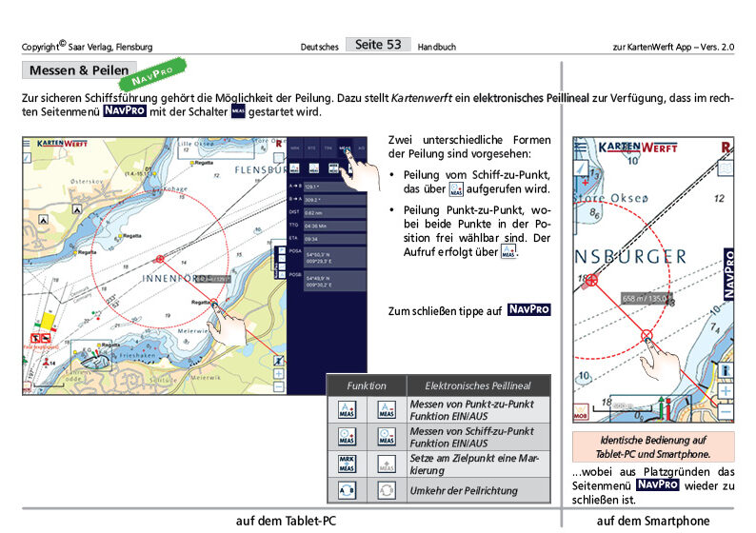Open hamburger menu in tablet map view
Screen dimensions: 756x533
[27, 143]
